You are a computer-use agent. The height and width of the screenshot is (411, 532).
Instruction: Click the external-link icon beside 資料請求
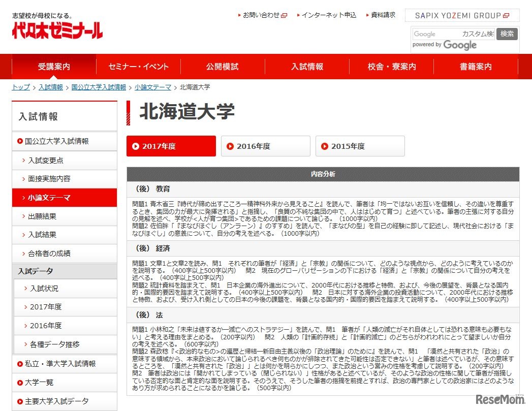[398, 15]
